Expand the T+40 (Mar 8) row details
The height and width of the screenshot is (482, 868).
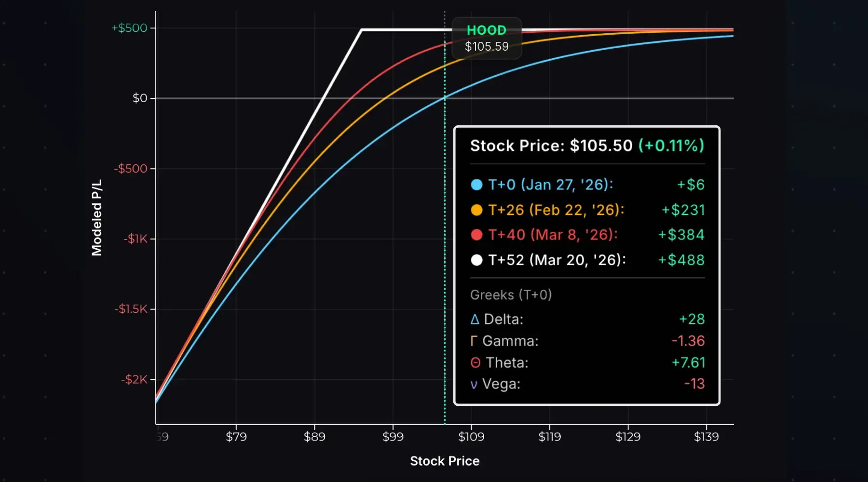tap(553, 235)
